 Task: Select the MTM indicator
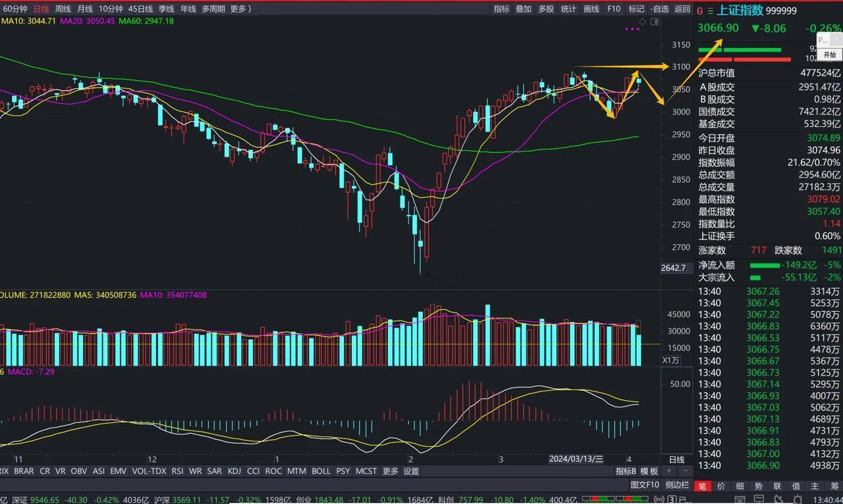pos(296,471)
